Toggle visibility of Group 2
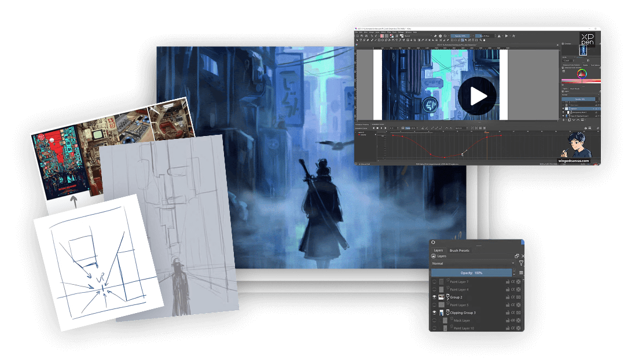The height and width of the screenshot is (364, 631). (x=434, y=297)
